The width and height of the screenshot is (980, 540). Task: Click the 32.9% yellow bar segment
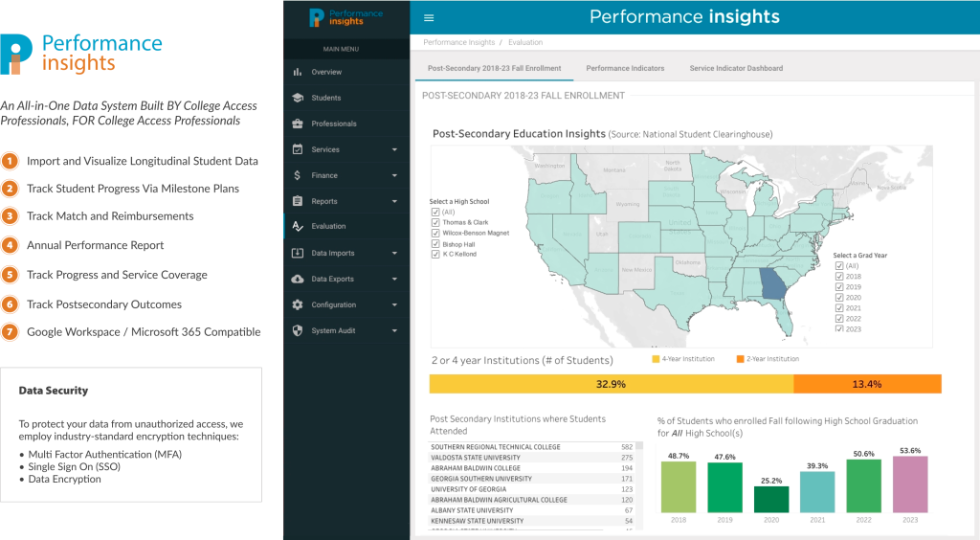pos(612,384)
